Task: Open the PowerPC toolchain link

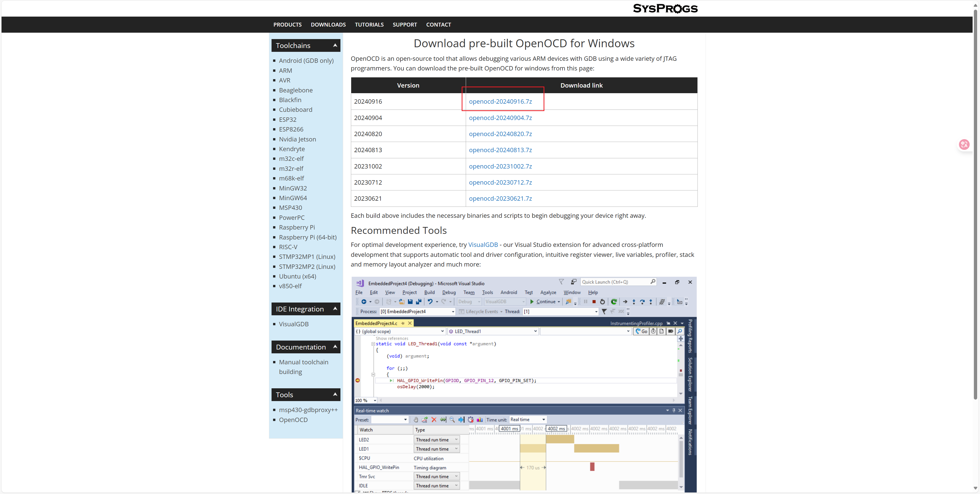Action: tap(292, 217)
